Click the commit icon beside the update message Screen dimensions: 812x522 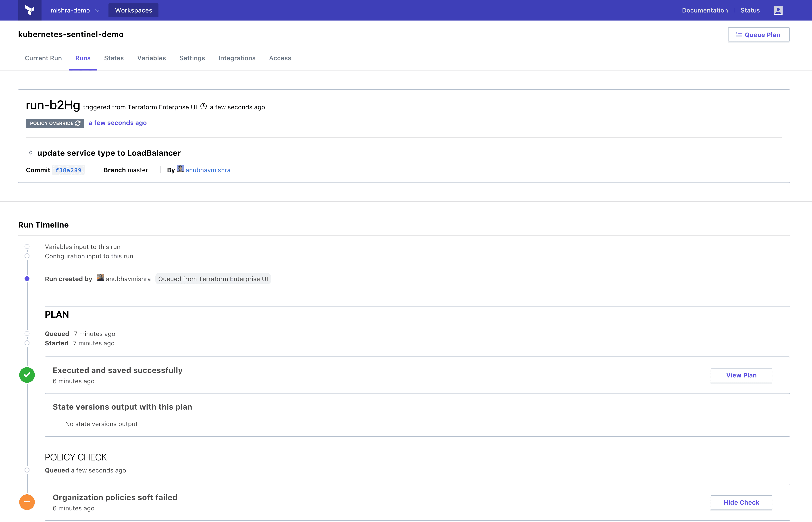point(31,153)
